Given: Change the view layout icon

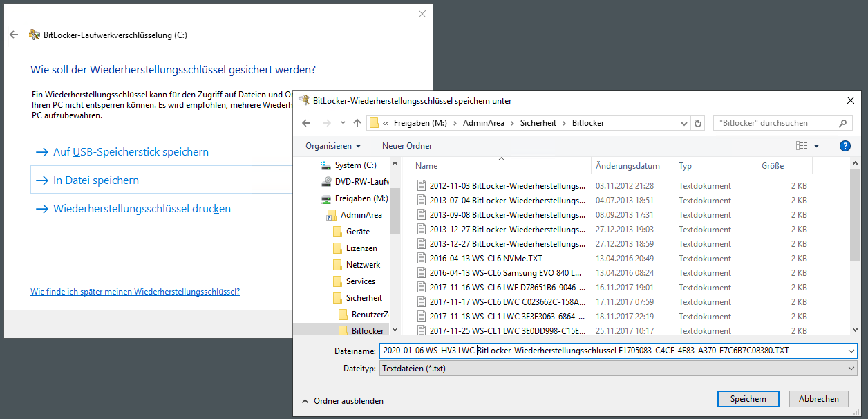Looking at the screenshot, I should pyautogui.click(x=802, y=146).
